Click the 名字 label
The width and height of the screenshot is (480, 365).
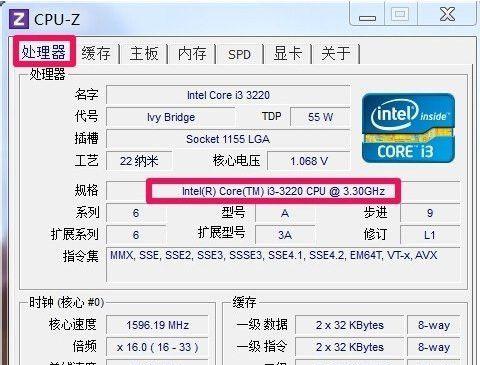tap(86, 95)
